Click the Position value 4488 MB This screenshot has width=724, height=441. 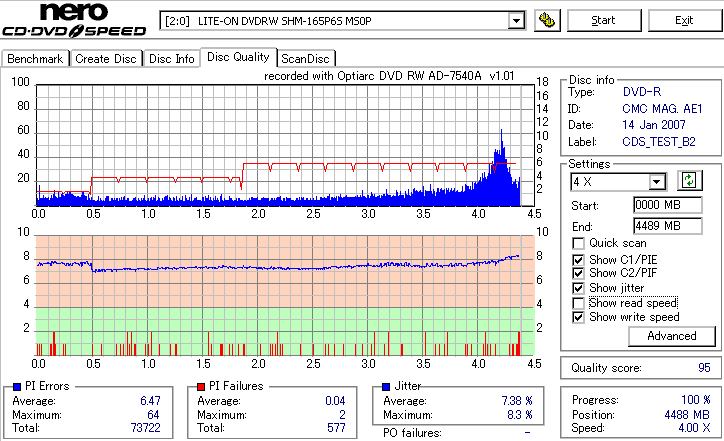point(687,415)
